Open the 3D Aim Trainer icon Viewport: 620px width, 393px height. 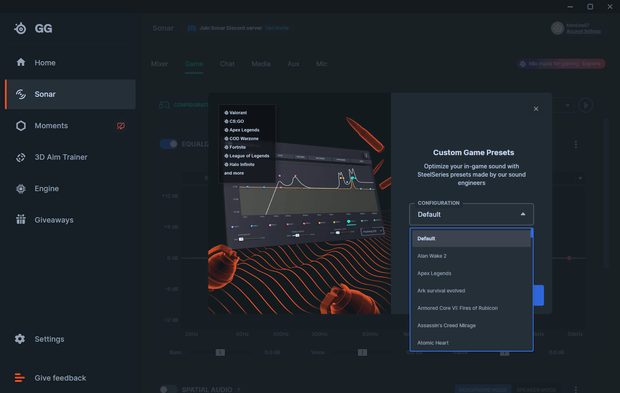click(x=21, y=157)
